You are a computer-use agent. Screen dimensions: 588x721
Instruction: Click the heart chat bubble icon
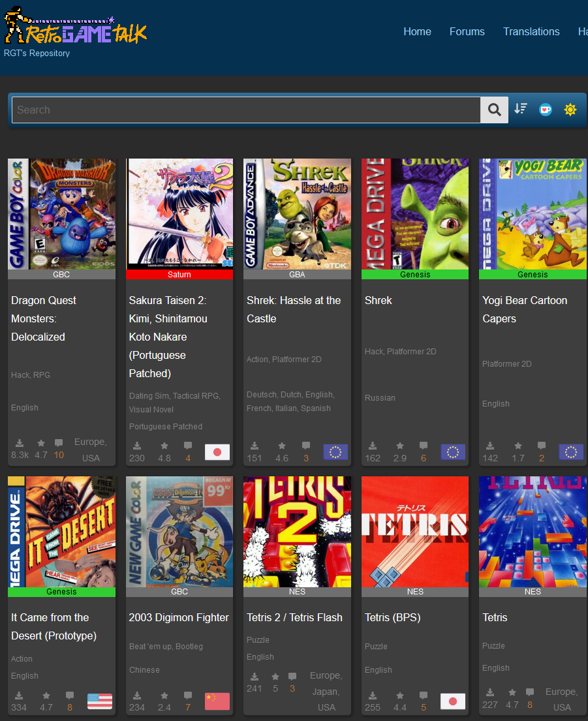click(x=546, y=110)
